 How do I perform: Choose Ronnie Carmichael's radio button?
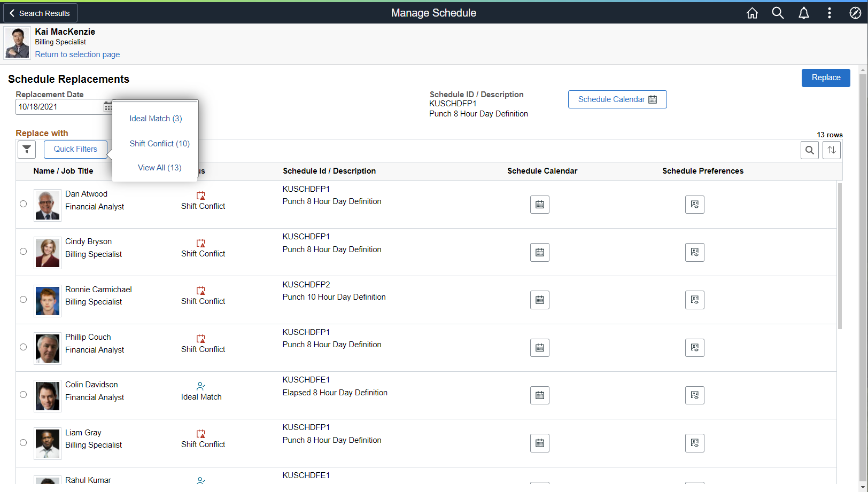pos(24,300)
